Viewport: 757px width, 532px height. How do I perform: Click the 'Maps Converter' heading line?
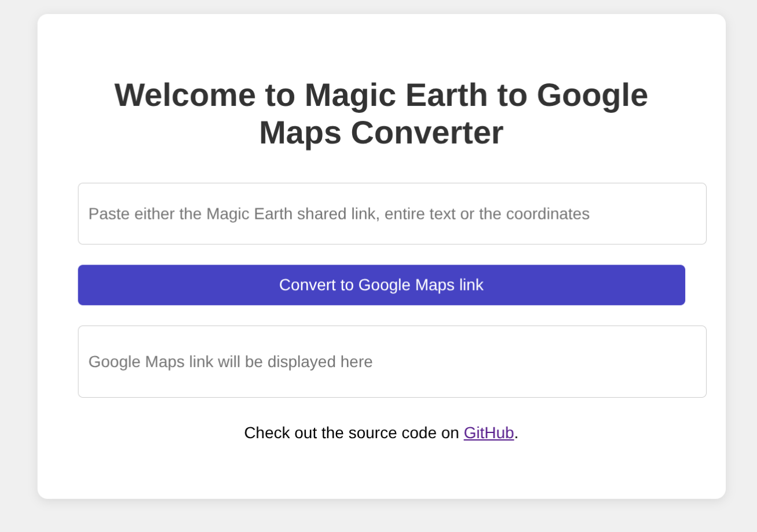[381, 133]
